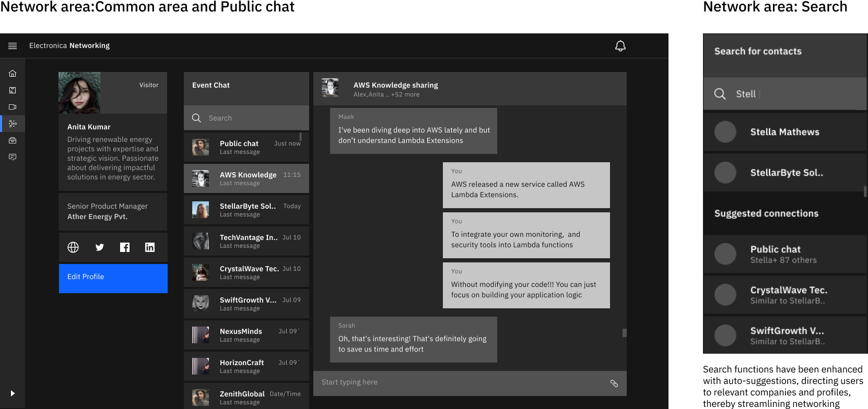The width and height of the screenshot is (868, 409).
Task: Open the NexusMinds conversation
Action: 247,335
